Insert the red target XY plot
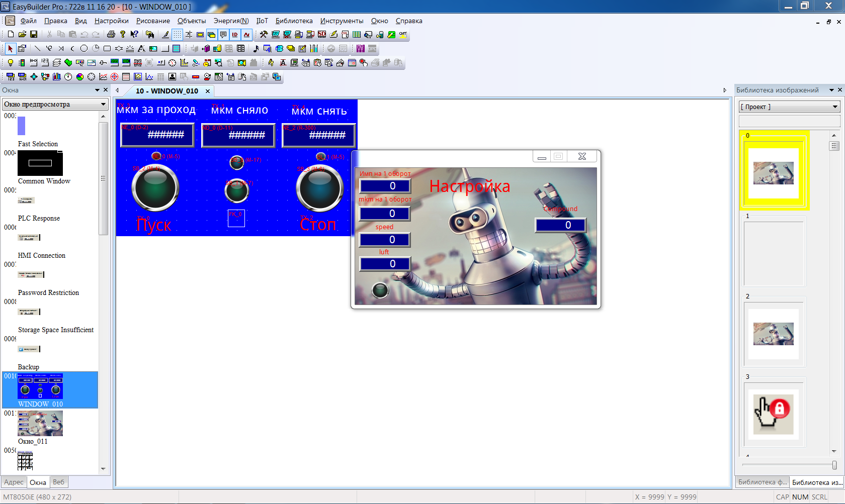 [115, 76]
